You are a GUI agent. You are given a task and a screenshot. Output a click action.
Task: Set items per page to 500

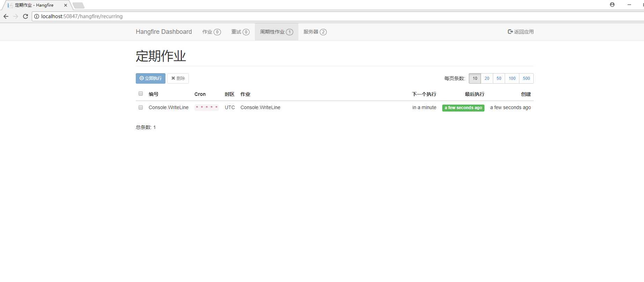526,78
